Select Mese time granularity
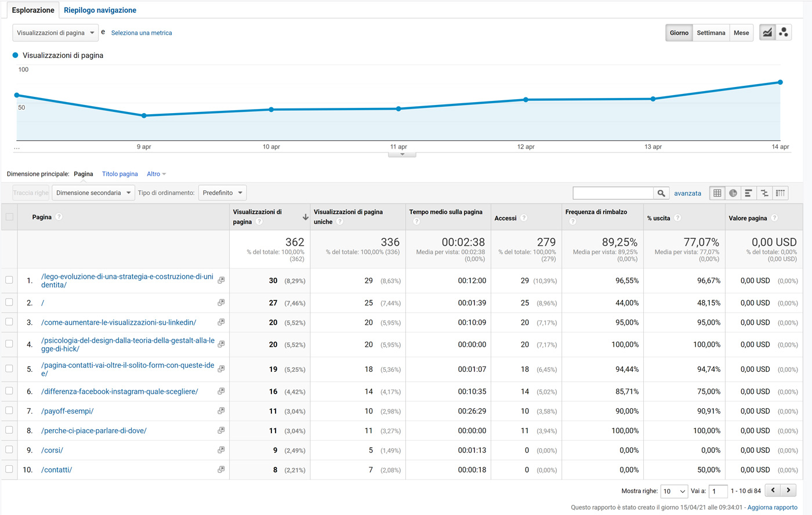Viewport: 812px width, 515px height. click(x=741, y=32)
